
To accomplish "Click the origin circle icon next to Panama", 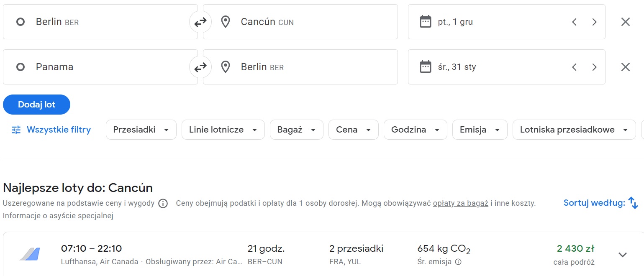I will [x=21, y=67].
